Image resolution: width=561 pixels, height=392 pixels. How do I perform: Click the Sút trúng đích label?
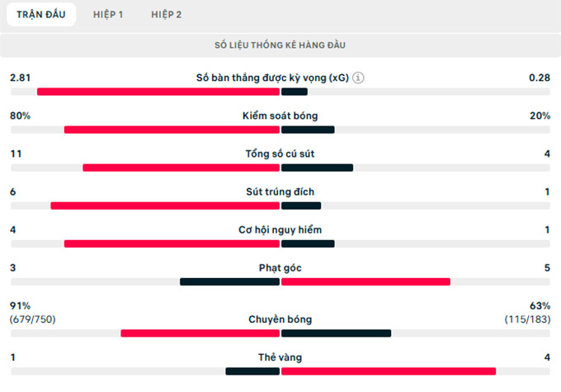[280, 191]
